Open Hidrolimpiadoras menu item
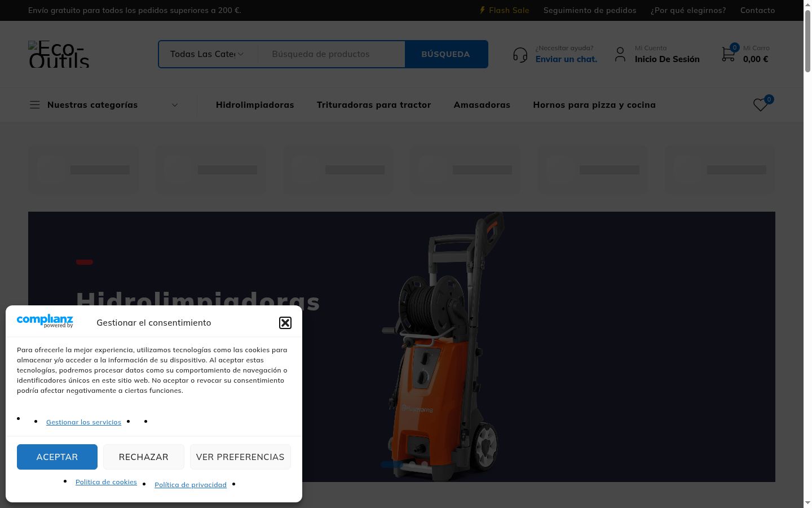Viewport: 812px width, 508px height. pyautogui.click(x=255, y=105)
